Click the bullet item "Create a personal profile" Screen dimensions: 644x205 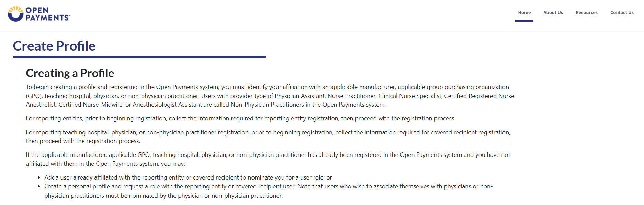(268, 187)
